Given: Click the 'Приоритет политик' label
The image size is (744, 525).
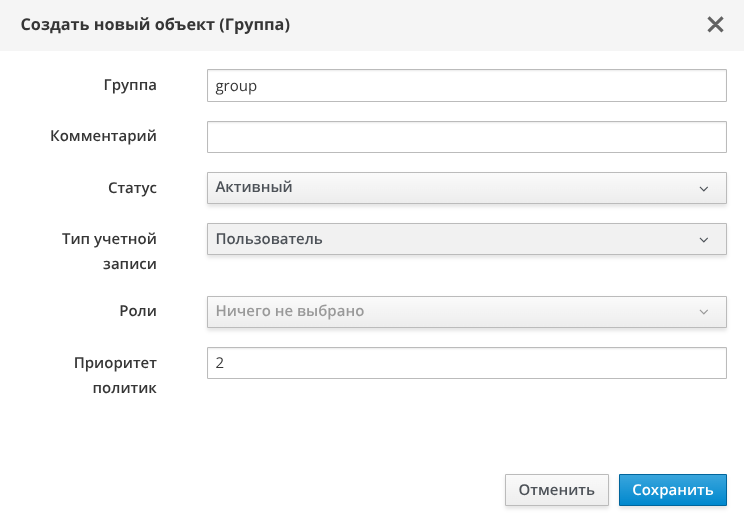Looking at the screenshot, I should point(115,375).
